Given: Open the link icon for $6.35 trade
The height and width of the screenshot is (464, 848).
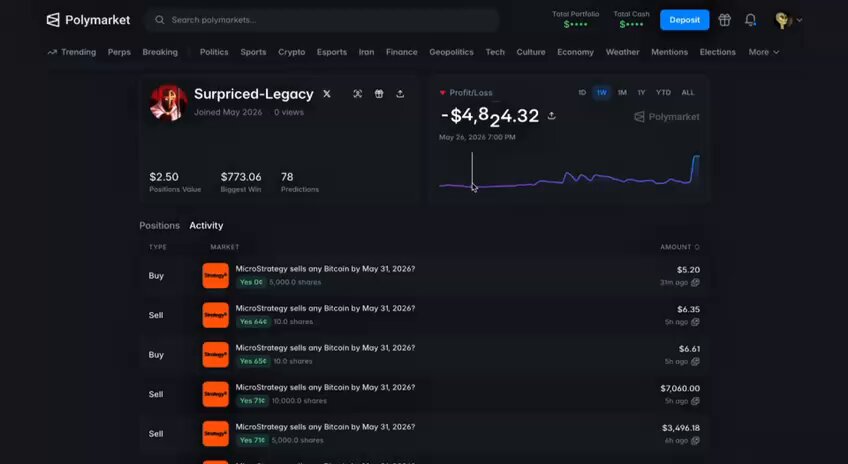Looking at the screenshot, I should click(x=695, y=322).
